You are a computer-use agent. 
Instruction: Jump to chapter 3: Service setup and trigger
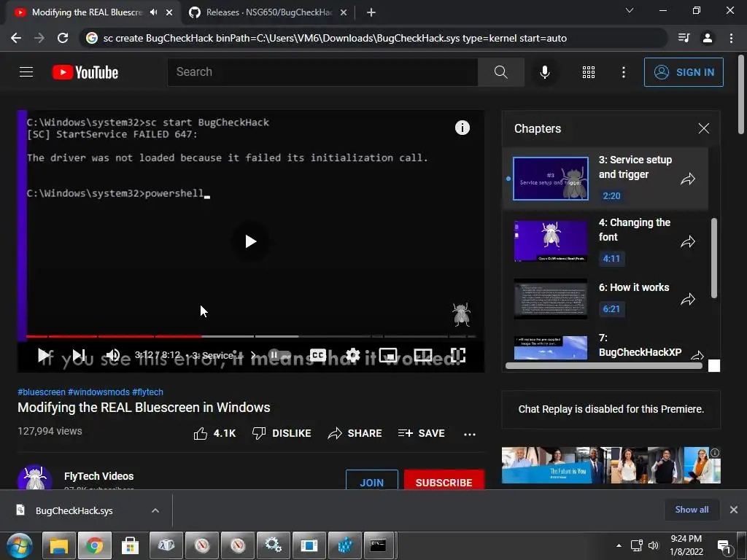[606, 179]
